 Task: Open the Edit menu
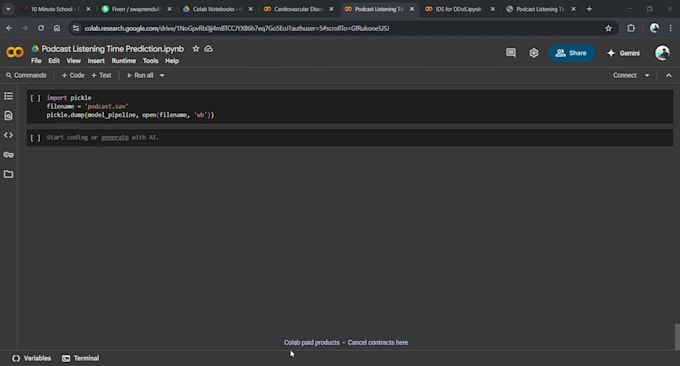click(x=54, y=61)
